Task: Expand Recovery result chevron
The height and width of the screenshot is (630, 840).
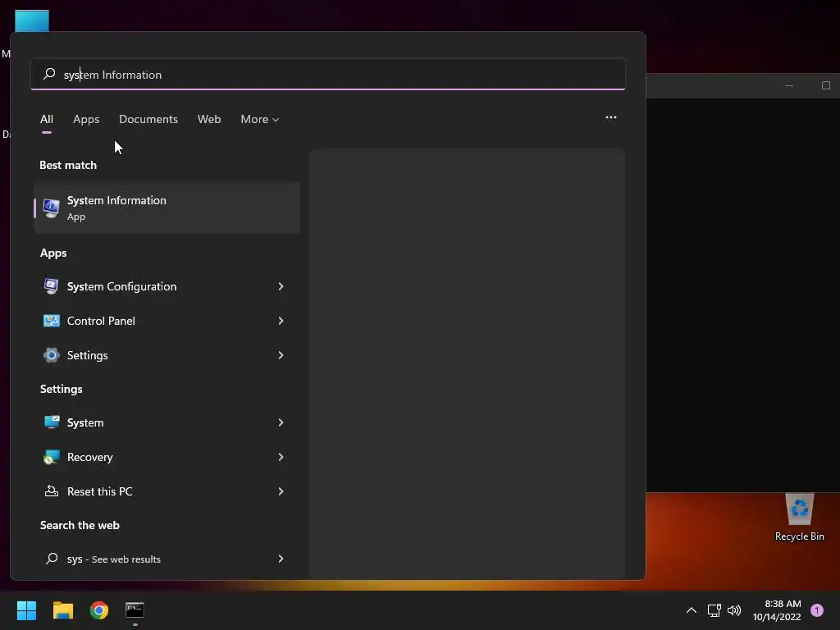Action: (x=281, y=457)
